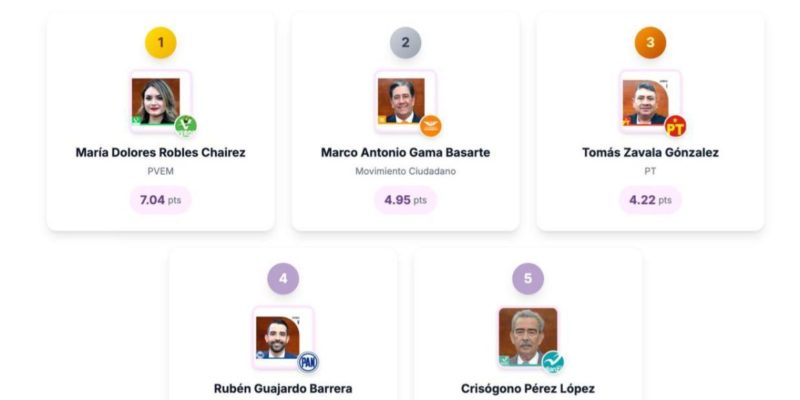Click the silver rank 2 badge
Viewport: 800px width, 400px height.
pyautogui.click(x=405, y=42)
